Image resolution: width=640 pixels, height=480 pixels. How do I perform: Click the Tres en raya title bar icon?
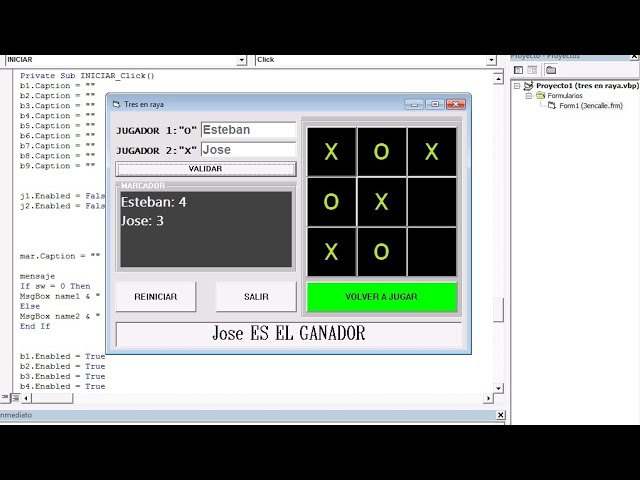pos(117,104)
